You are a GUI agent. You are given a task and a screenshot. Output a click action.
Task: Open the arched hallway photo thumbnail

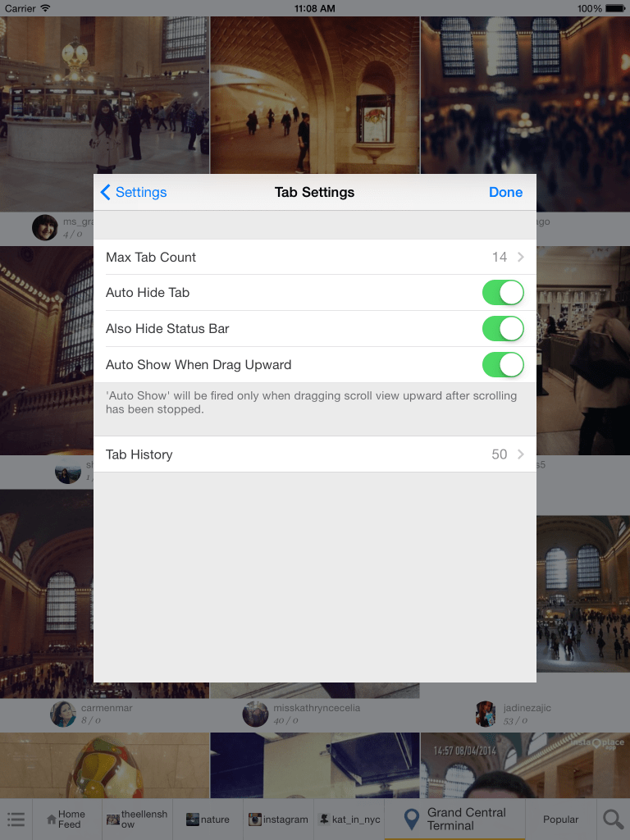click(x=315, y=94)
